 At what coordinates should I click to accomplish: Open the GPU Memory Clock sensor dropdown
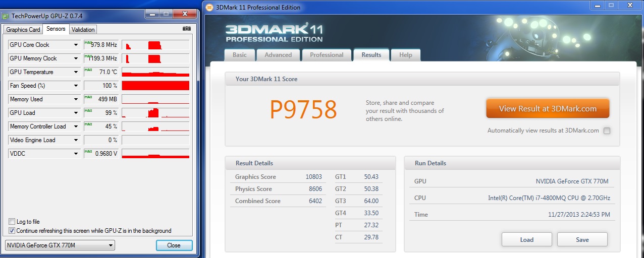click(76, 58)
